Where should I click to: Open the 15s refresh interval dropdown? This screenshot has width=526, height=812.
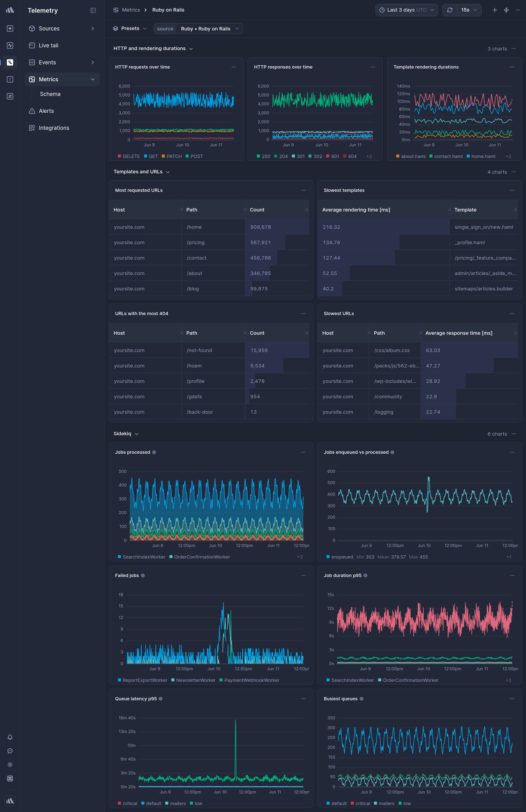click(469, 10)
